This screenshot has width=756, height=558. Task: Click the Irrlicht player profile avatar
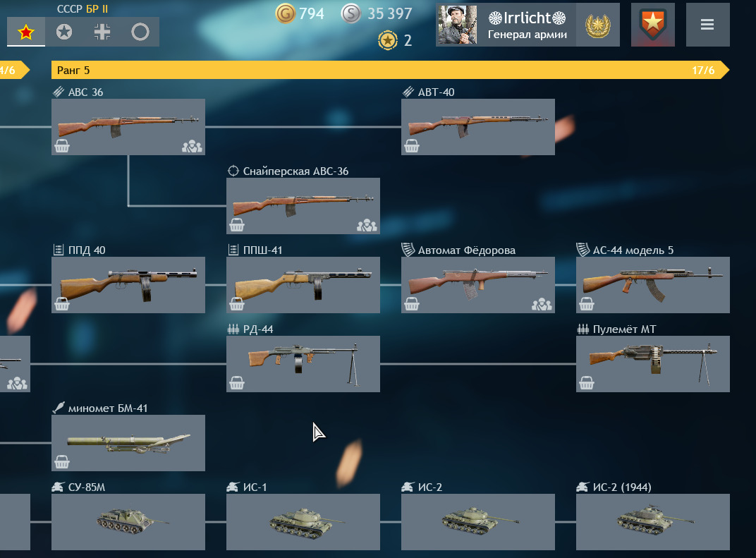[457, 25]
